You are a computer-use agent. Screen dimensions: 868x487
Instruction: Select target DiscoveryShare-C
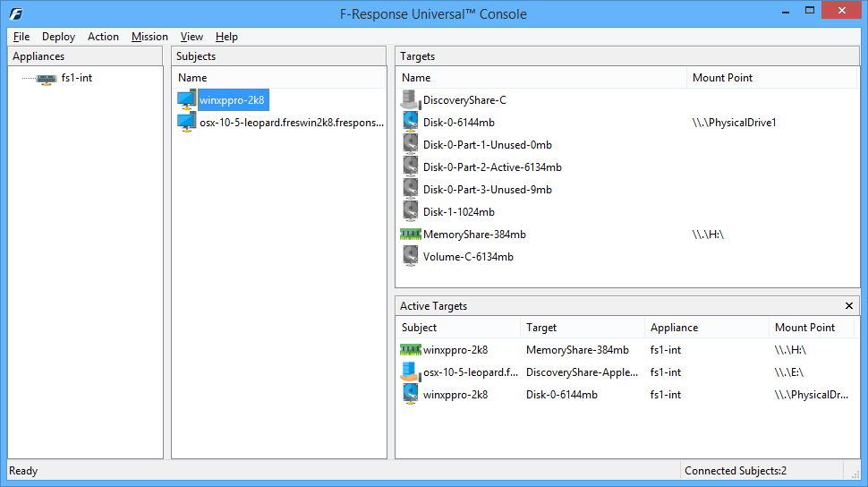(464, 100)
